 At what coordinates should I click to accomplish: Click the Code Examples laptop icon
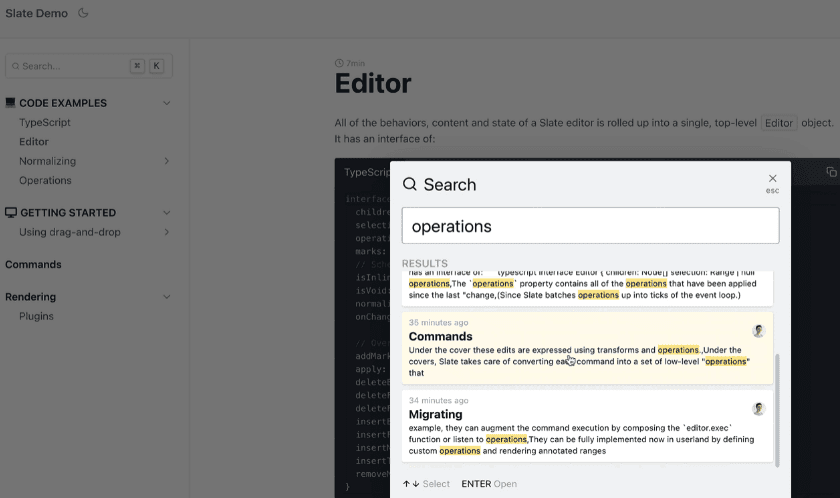pos(11,103)
